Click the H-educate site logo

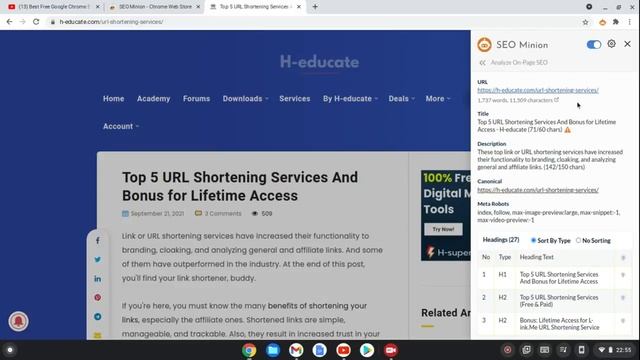click(x=320, y=62)
